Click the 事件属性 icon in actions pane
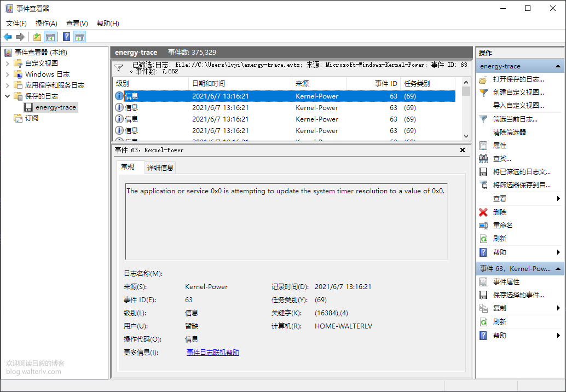566x392 pixels. 483,282
